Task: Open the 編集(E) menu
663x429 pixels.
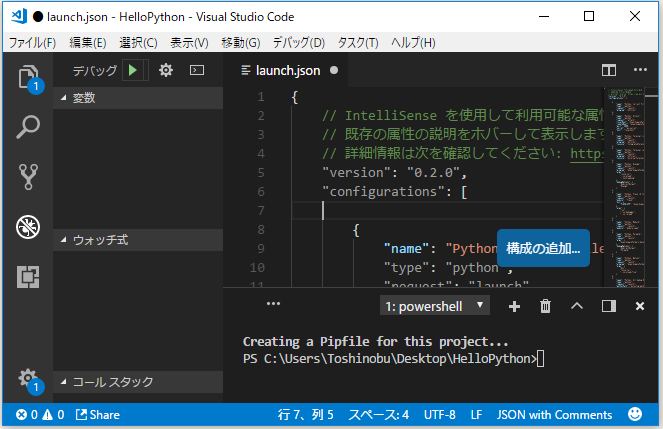Action: coord(88,43)
